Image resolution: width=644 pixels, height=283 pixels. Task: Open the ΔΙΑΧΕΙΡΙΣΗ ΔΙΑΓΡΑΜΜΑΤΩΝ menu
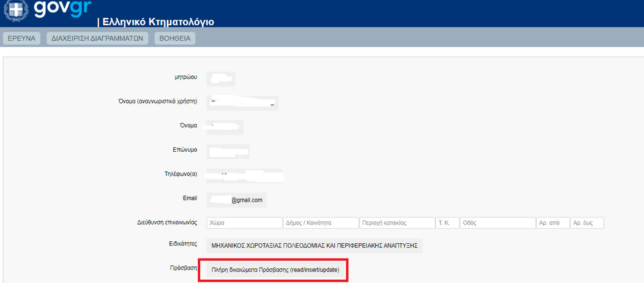click(x=98, y=39)
